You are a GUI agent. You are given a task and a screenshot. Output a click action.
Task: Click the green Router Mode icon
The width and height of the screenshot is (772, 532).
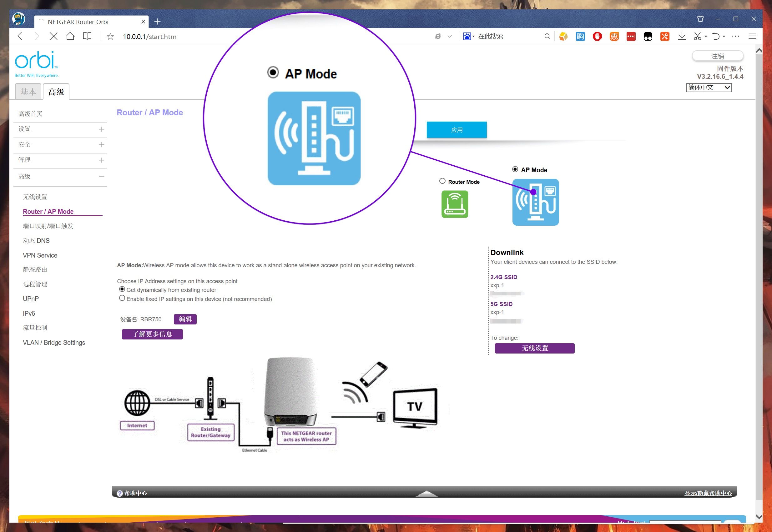coord(455,204)
